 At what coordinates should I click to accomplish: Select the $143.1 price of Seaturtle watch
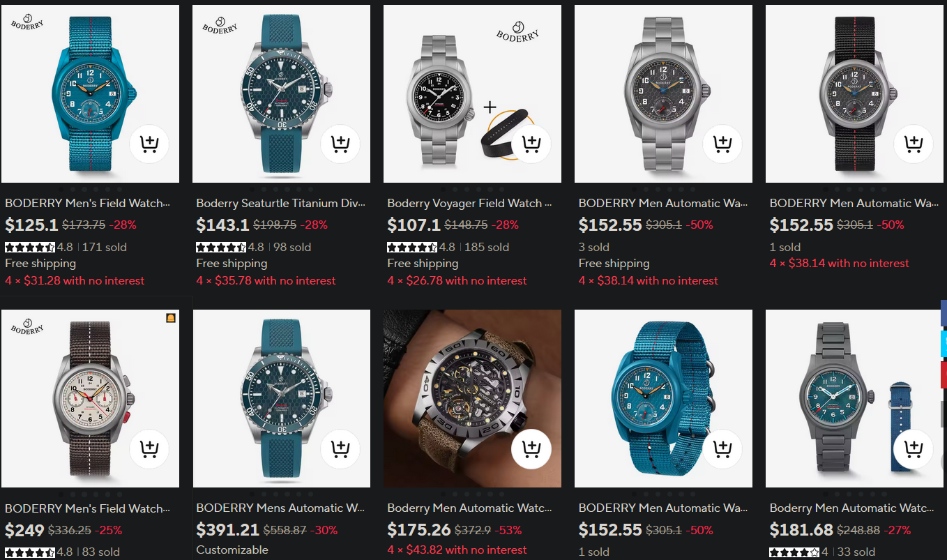pos(222,225)
